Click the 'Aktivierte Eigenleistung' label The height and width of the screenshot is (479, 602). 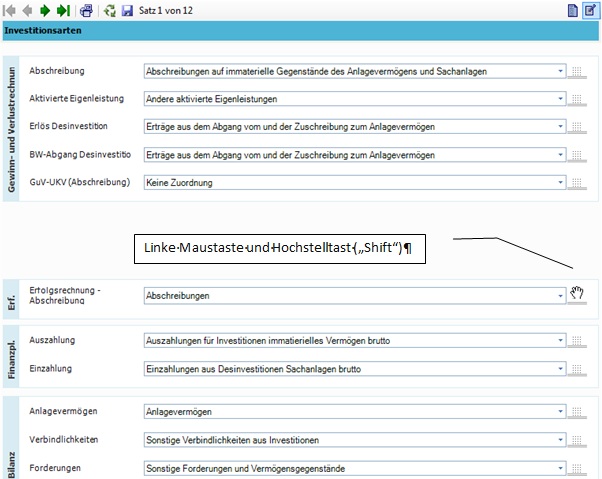pyautogui.click(x=76, y=99)
